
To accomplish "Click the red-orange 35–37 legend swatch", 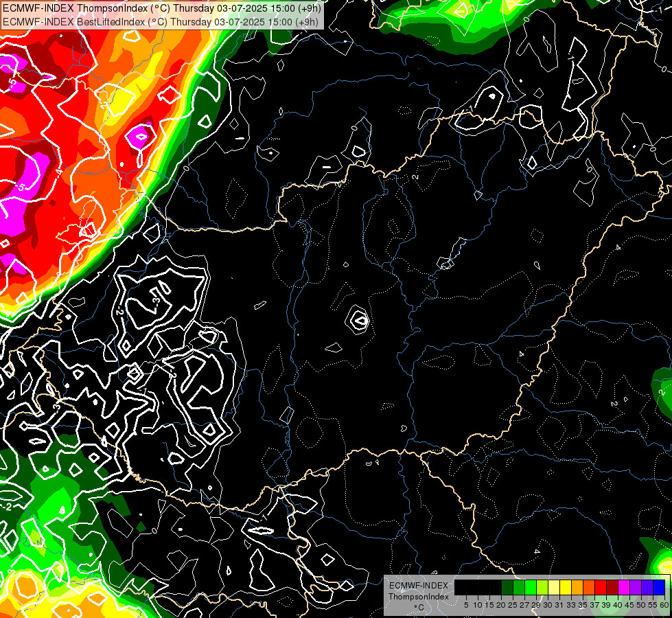I will pos(589,587).
